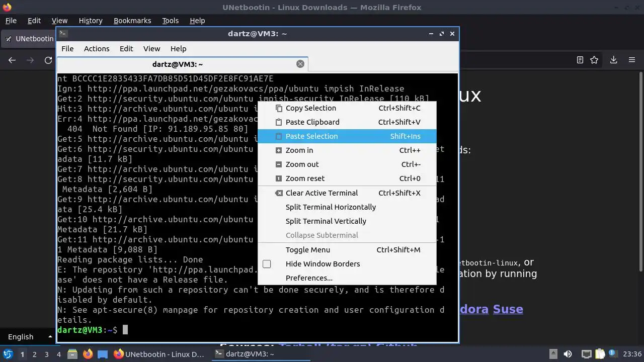
Task: Open the English language dropdown
Action: tap(29, 337)
